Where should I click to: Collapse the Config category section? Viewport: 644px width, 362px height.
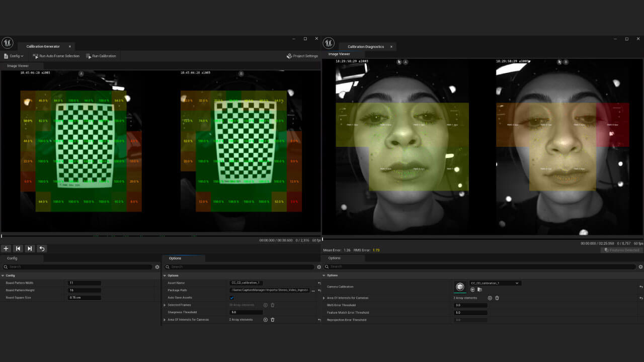(3, 276)
